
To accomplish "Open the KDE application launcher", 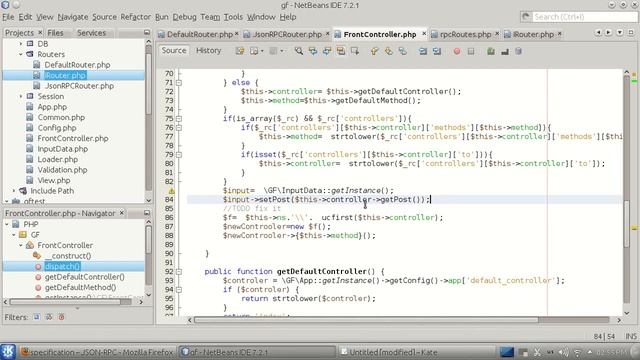I will pos(8,351).
